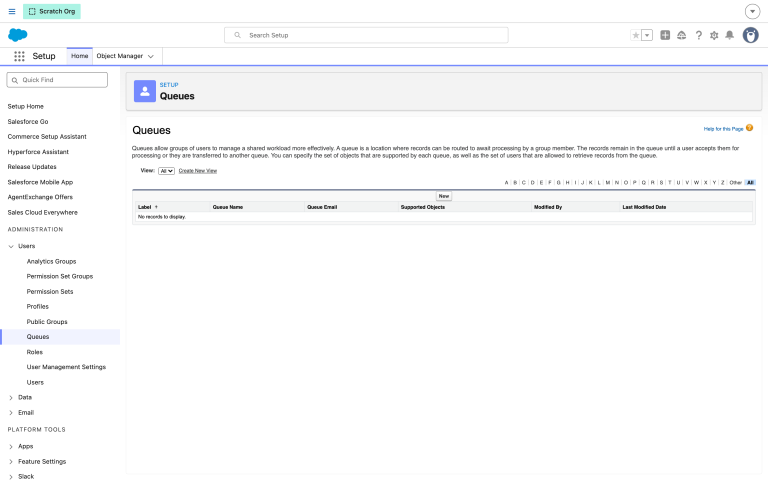The image size is (768, 480).
Task: Open the Object Manager tab chevron
Action: tap(151, 56)
